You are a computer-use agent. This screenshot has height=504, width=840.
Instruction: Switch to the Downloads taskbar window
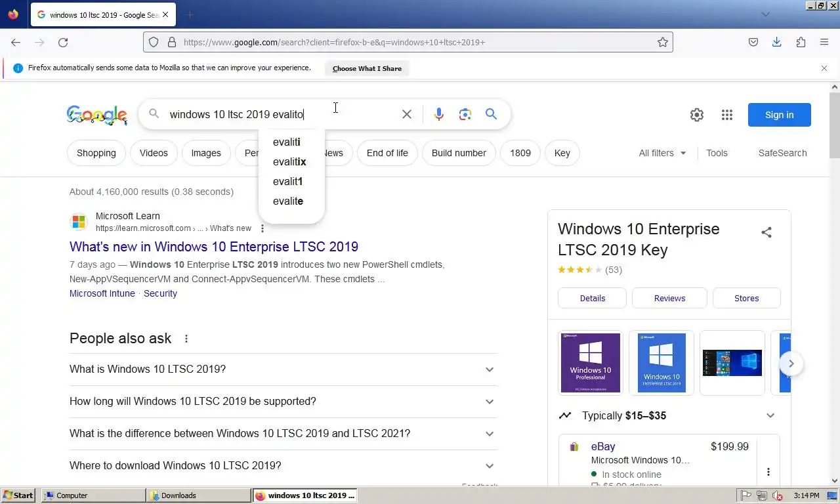tap(198, 495)
